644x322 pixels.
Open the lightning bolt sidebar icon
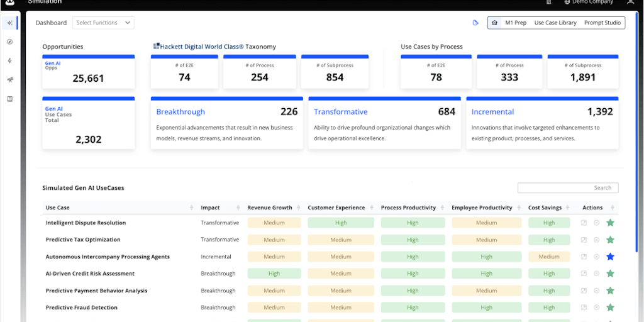pos(10,61)
